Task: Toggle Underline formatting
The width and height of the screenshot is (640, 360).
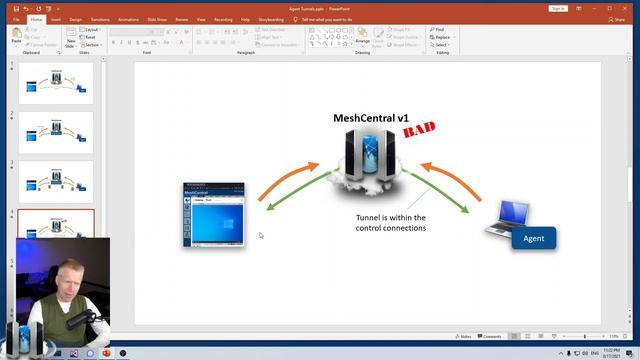Action: tap(129, 42)
